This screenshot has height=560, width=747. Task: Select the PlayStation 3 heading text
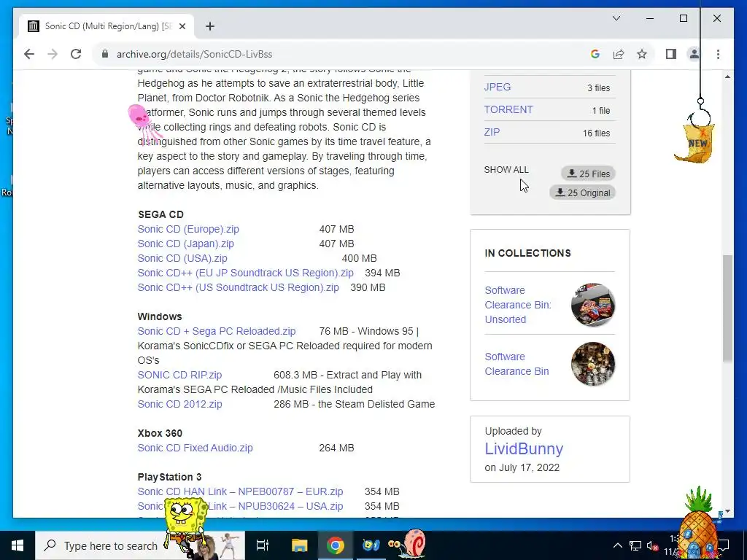pos(169,477)
